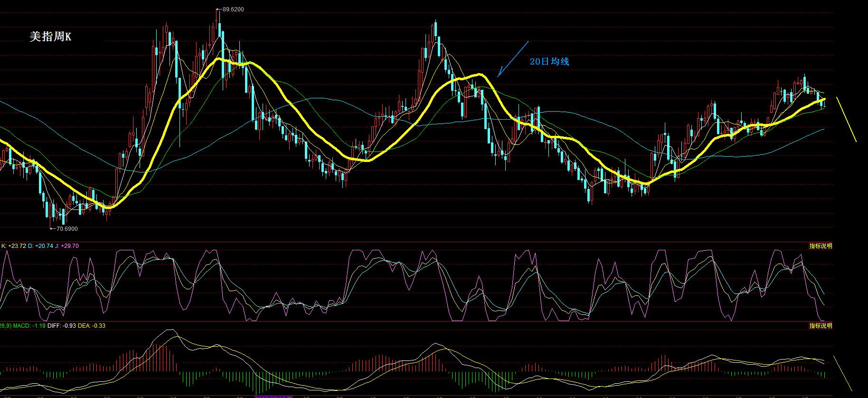The width and height of the screenshot is (868, 398).
Task: Select the 70.6900 low price label
Action: click(67, 229)
